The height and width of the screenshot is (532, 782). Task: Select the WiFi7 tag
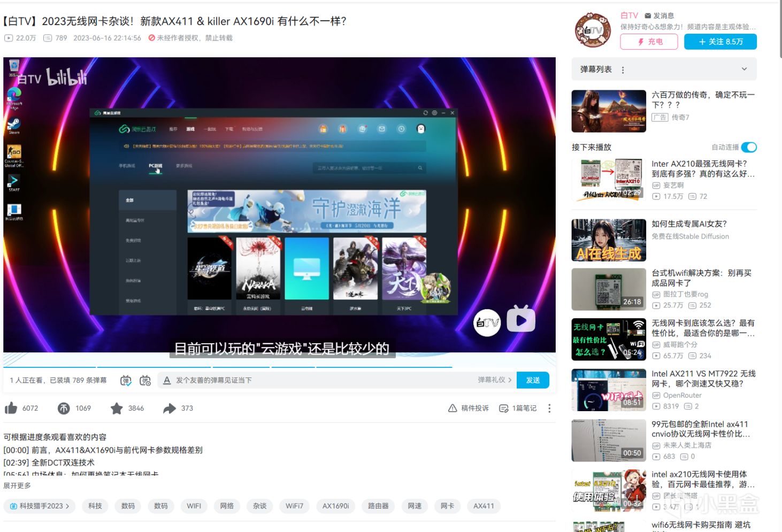coord(294,506)
